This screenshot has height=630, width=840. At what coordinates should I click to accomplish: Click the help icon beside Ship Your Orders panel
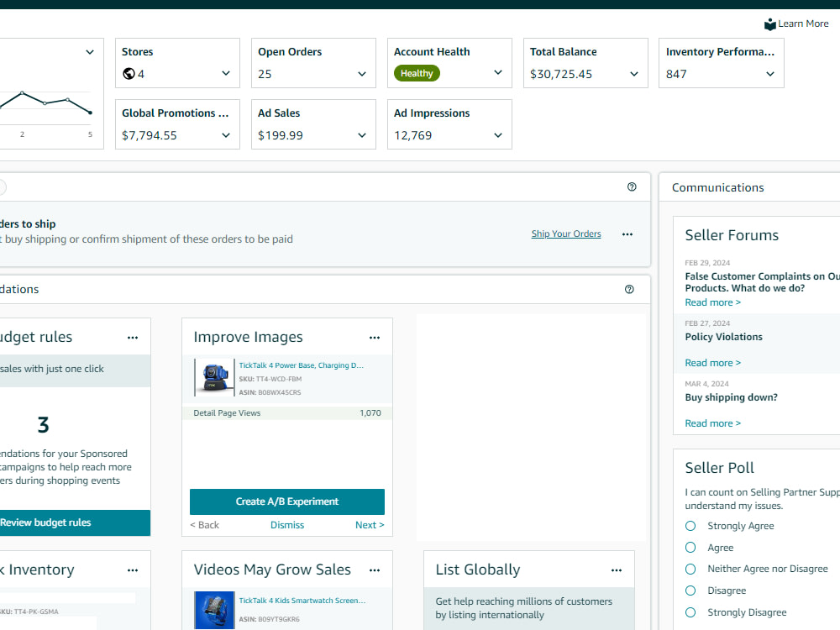[x=632, y=186]
